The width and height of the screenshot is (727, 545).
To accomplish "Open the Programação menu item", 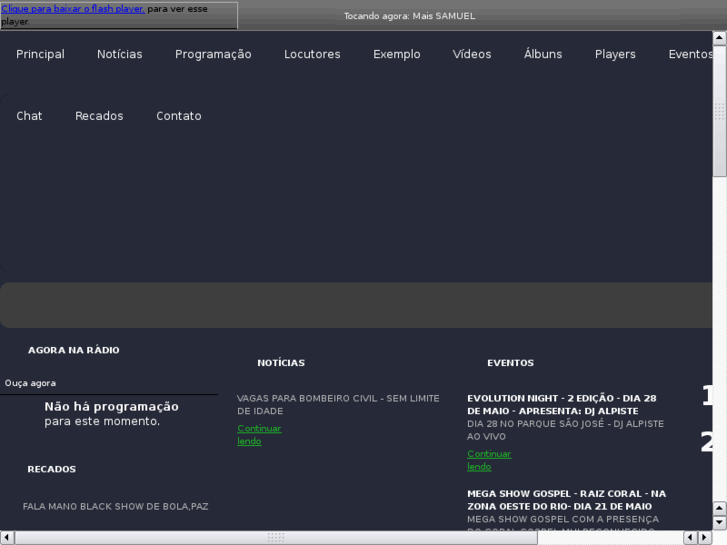I will click(x=213, y=54).
